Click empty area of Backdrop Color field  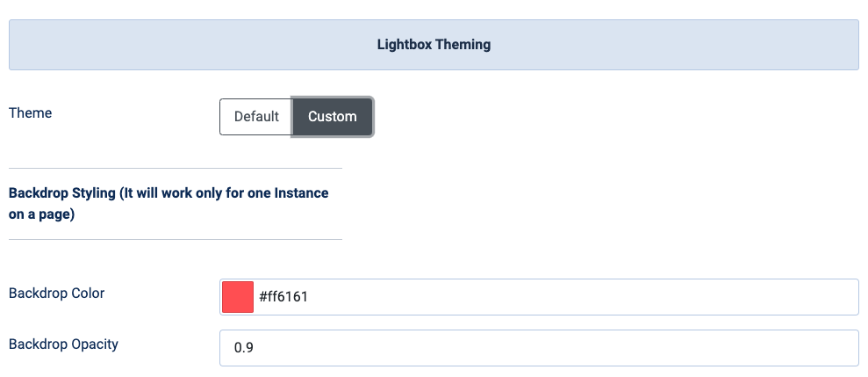click(581, 297)
